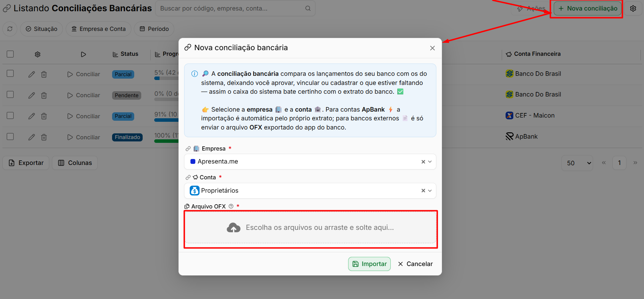Open the Colunas column chooser
This screenshot has height=299, width=644.
pos(75,163)
